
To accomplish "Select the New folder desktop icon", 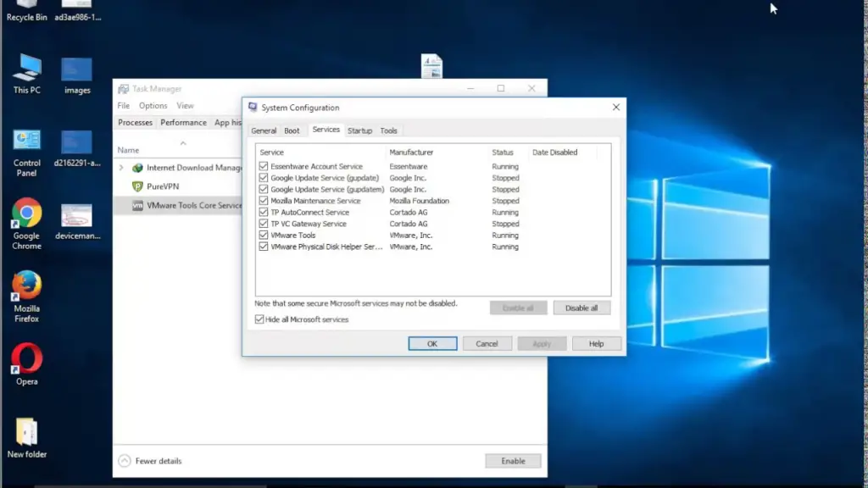I will 26,438.
